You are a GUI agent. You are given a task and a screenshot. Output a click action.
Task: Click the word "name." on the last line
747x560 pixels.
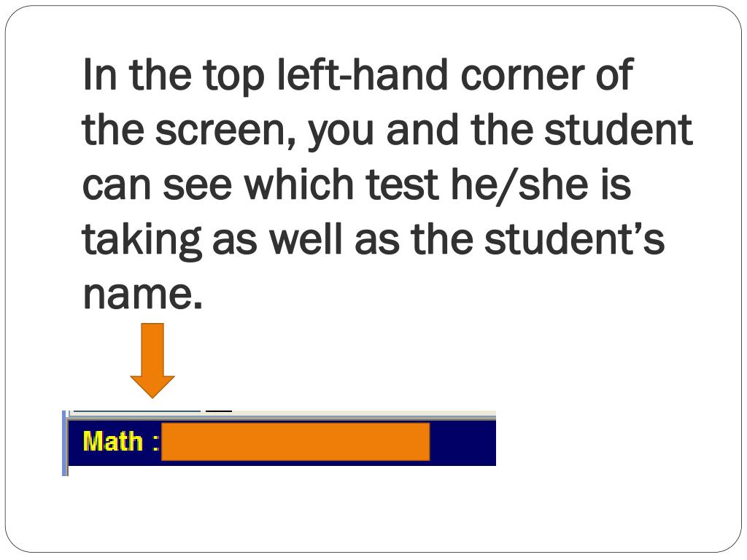[143, 295]
